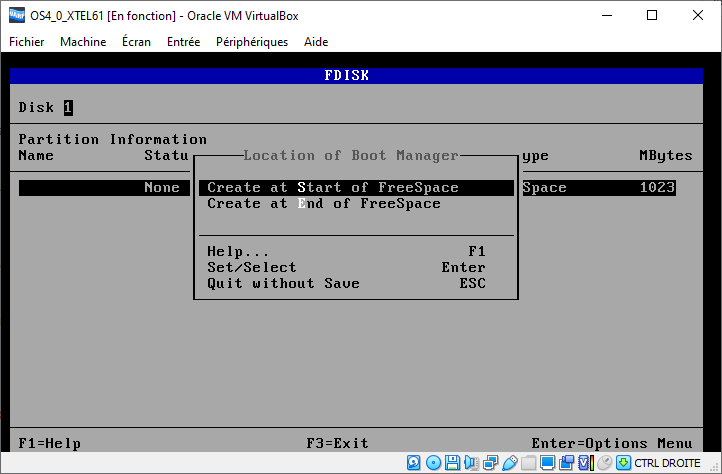Image resolution: width=722 pixels, height=474 pixels.
Task: Click the shared folders status icon
Action: click(528, 463)
